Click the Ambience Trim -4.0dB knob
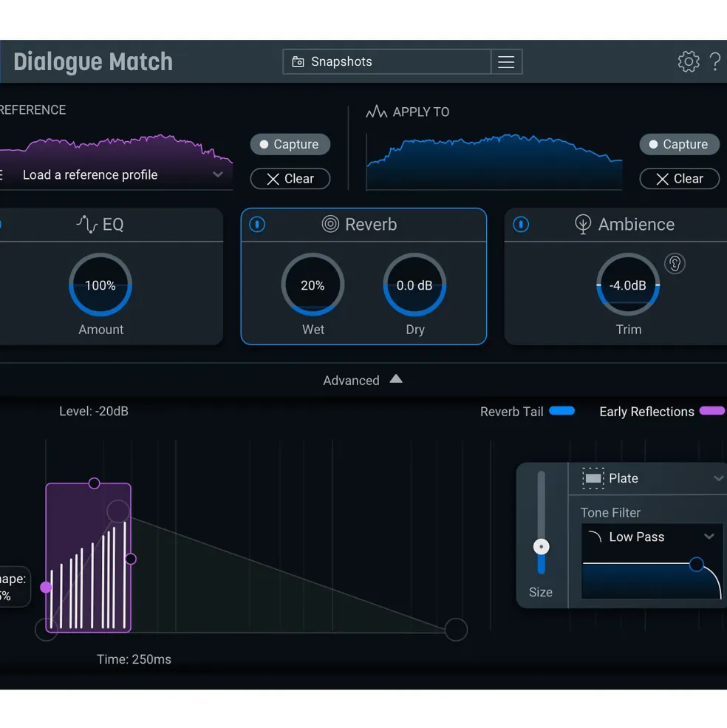 [x=628, y=285]
